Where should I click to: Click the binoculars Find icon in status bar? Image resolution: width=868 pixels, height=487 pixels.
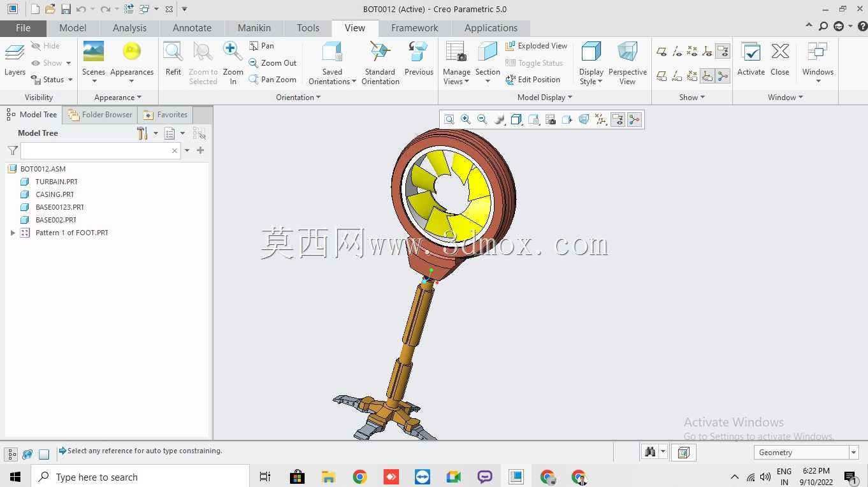[x=650, y=452]
